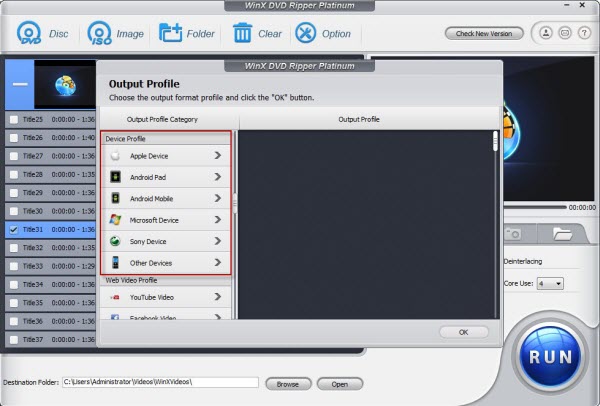Click the Deinterlacing option label
600x406 pixels.
[x=523, y=261]
